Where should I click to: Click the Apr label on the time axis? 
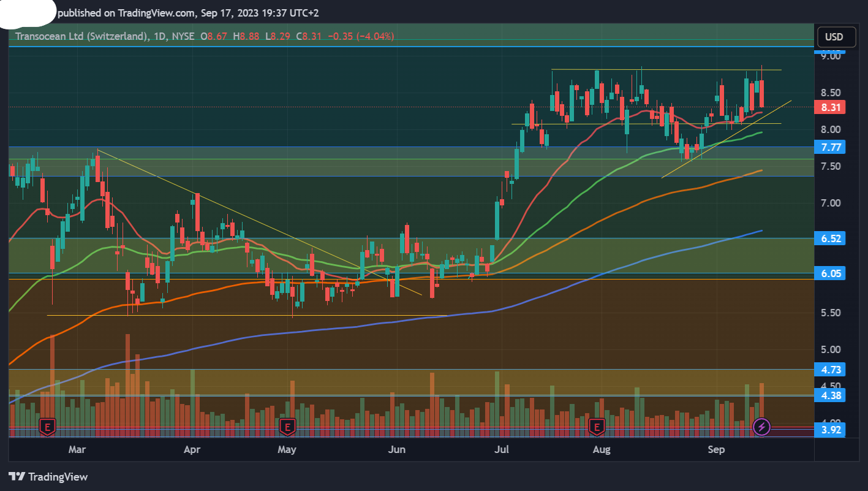click(192, 450)
